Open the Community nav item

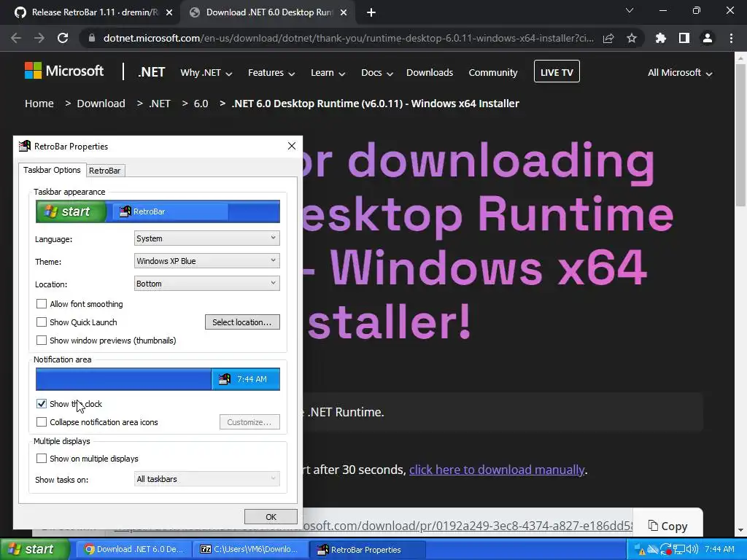coord(493,72)
